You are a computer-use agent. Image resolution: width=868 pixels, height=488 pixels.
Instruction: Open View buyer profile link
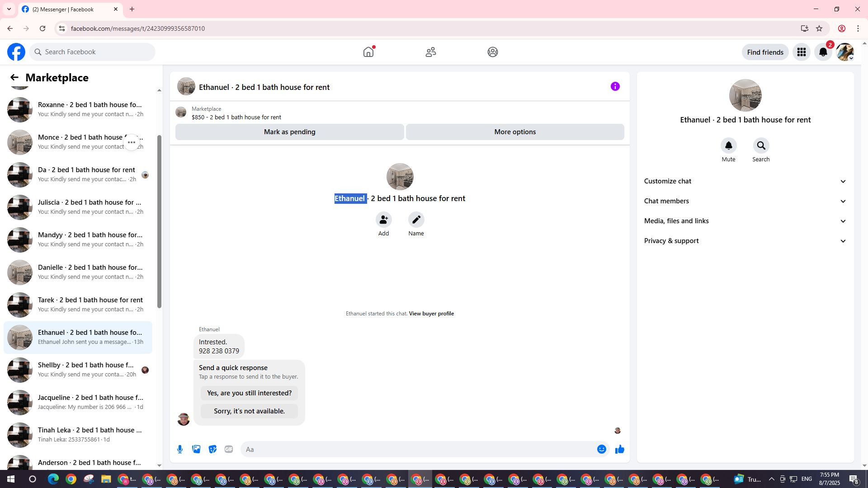pos(431,314)
